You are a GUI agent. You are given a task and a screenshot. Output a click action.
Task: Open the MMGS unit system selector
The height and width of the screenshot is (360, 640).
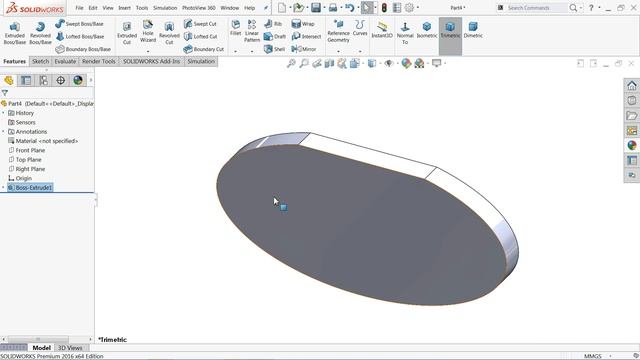[593, 356]
